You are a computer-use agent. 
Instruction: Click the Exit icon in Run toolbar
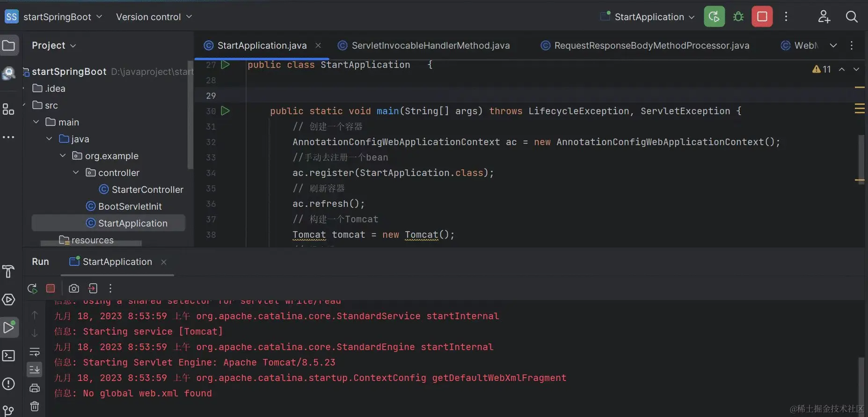pos(93,288)
